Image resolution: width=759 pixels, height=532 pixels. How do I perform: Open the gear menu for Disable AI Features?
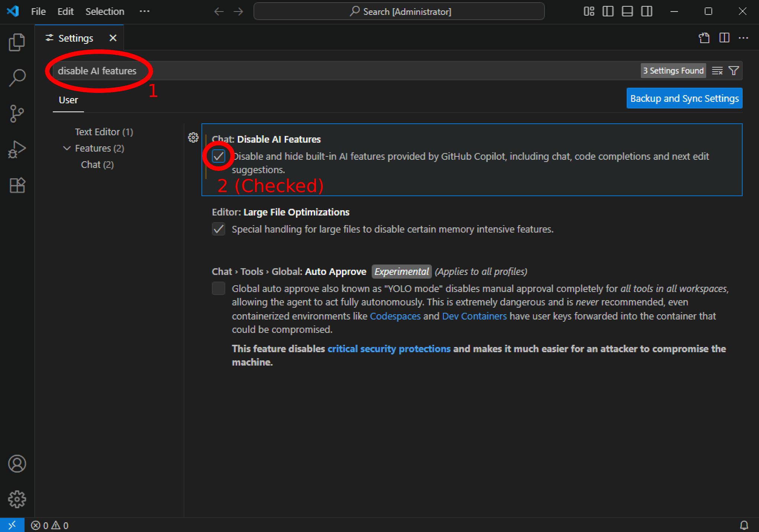click(x=193, y=138)
